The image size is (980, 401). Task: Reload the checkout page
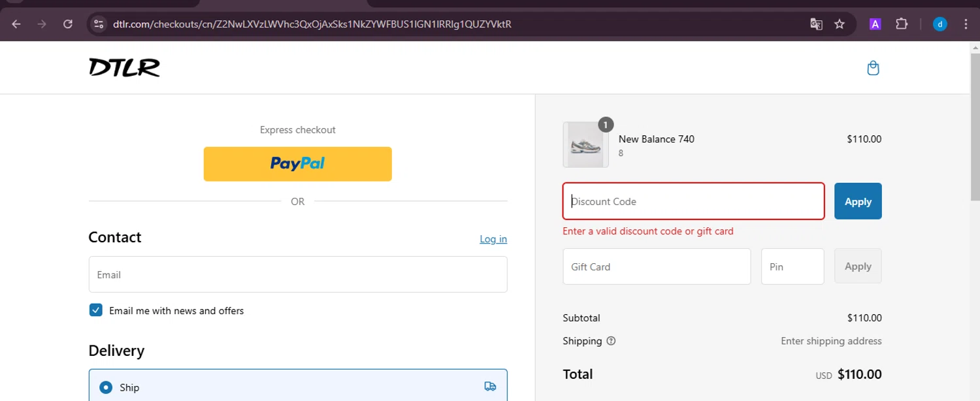pos(68,24)
